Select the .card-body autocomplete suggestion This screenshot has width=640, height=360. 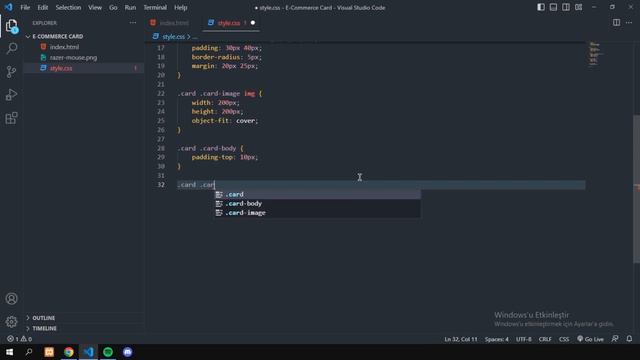317,204
